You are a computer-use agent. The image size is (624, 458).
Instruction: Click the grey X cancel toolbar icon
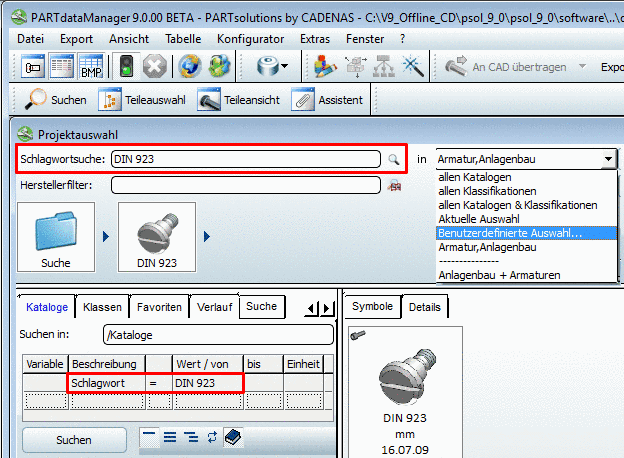tap(154, 66)
